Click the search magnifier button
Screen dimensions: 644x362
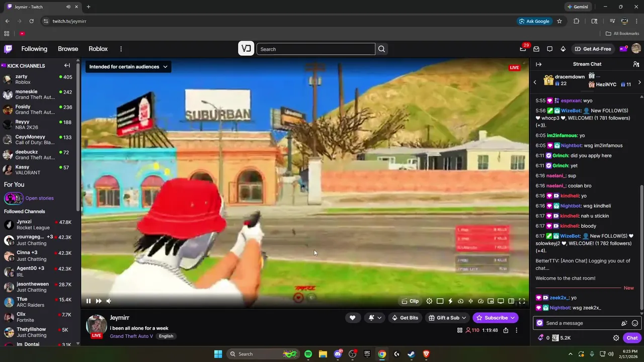coord(381,49)
